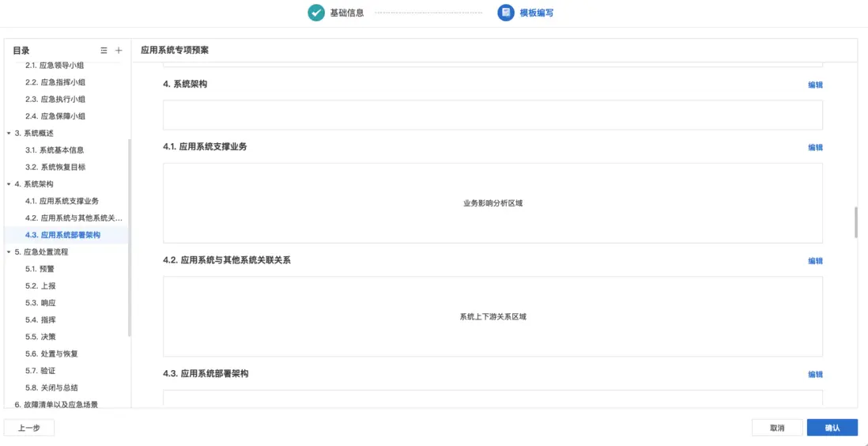Screen dimensions: 868x446
Task: Select 2.1. 应急领导小组 in the outline
Action: (x=55, y=66)
